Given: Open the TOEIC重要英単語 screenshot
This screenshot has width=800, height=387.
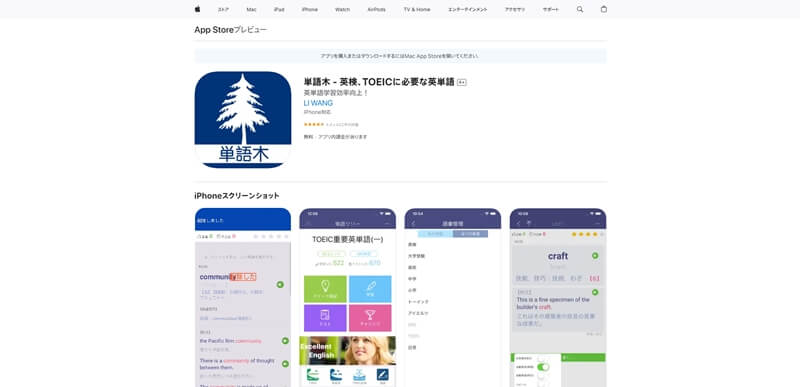Looking at the screenshot, I should (347, 297).
